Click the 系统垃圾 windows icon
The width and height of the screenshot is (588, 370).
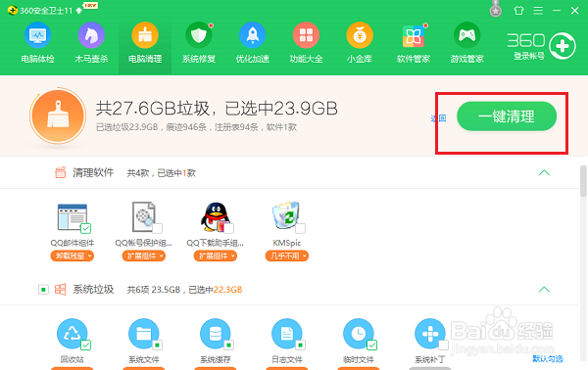coord(61,290)
